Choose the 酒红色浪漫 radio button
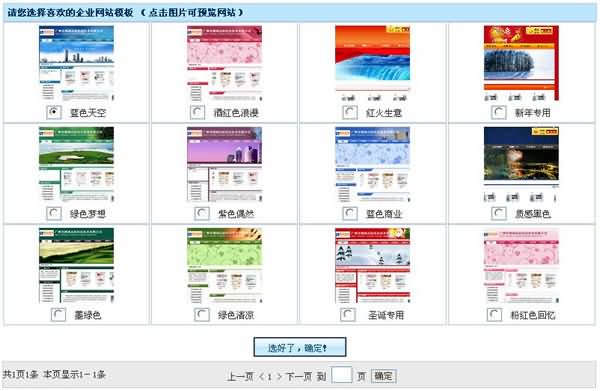Image resolution: width=600 pixels, height=391 pixels. pyautogui.click(x=197, y=112)
